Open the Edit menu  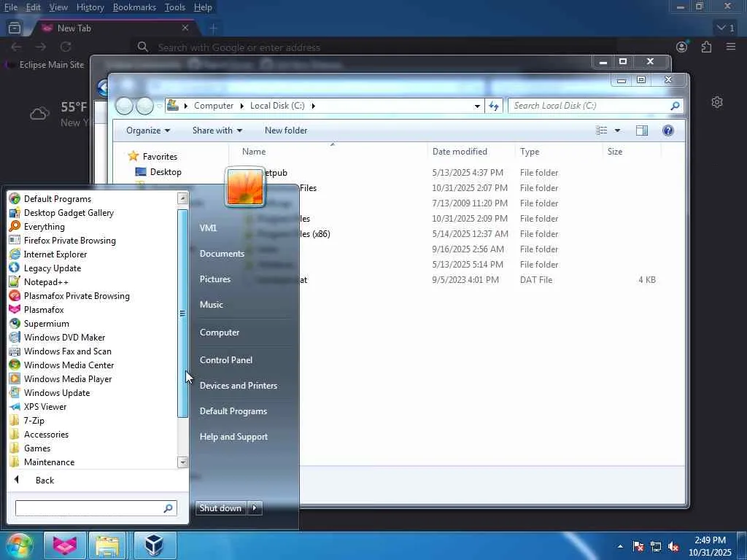pos(33,7)
